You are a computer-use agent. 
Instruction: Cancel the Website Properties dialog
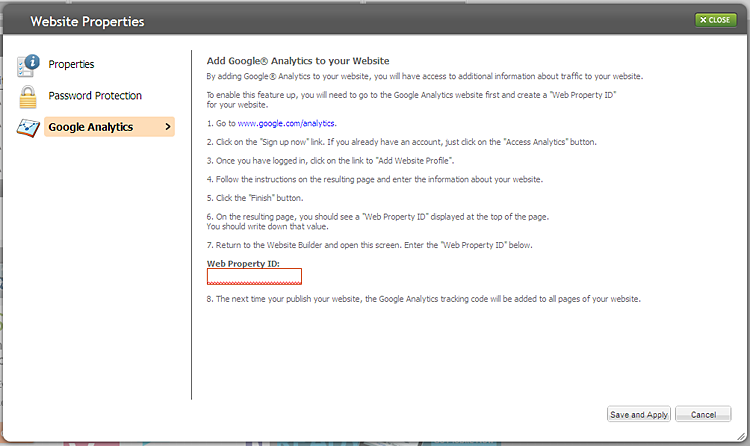pyautogui.click(x=703, y=414)
